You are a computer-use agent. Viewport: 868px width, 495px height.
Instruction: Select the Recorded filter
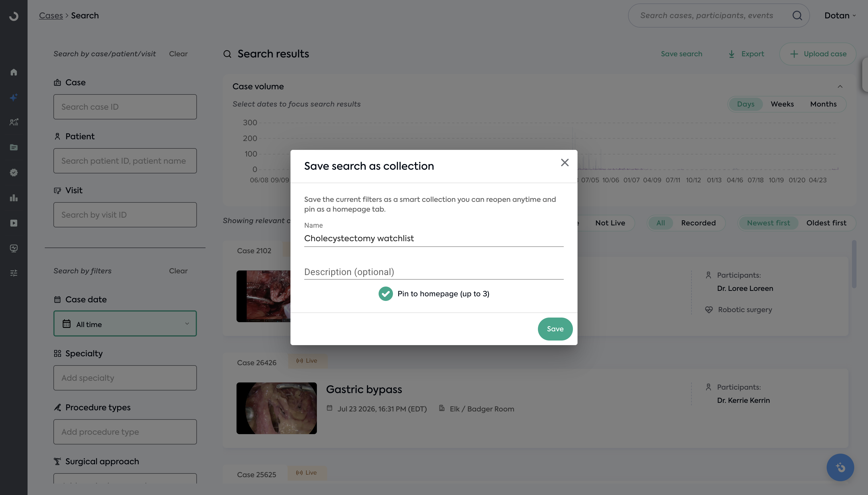click(x=698, y=223)
